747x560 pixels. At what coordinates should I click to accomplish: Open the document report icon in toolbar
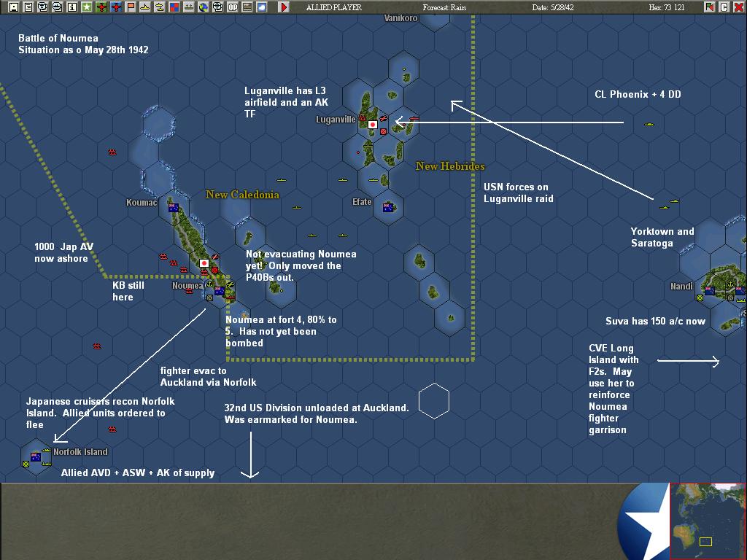tap(28, 7)
